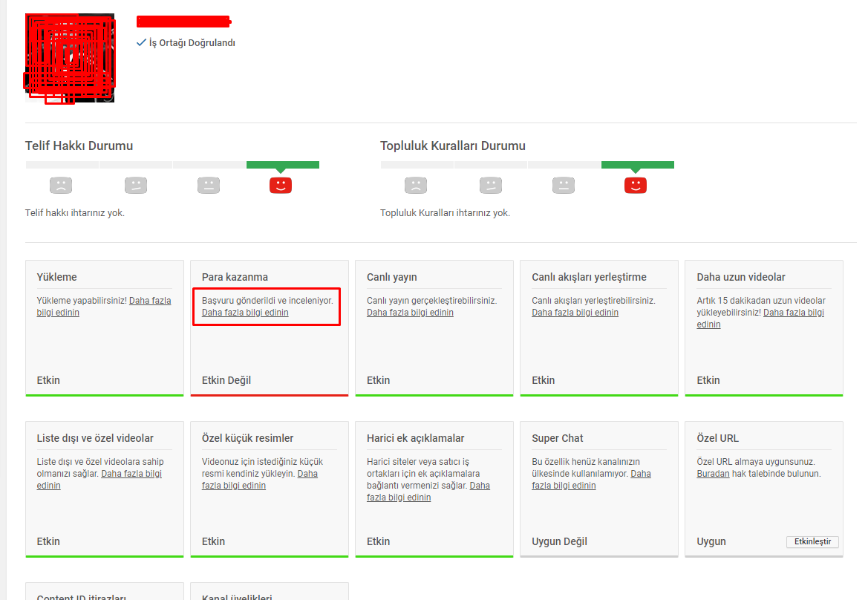This screenshot has width=868, height=600.
Task: Open 'Daha fazla bilgi edinin' in Para kazanma card
Action: coord(245,313)
